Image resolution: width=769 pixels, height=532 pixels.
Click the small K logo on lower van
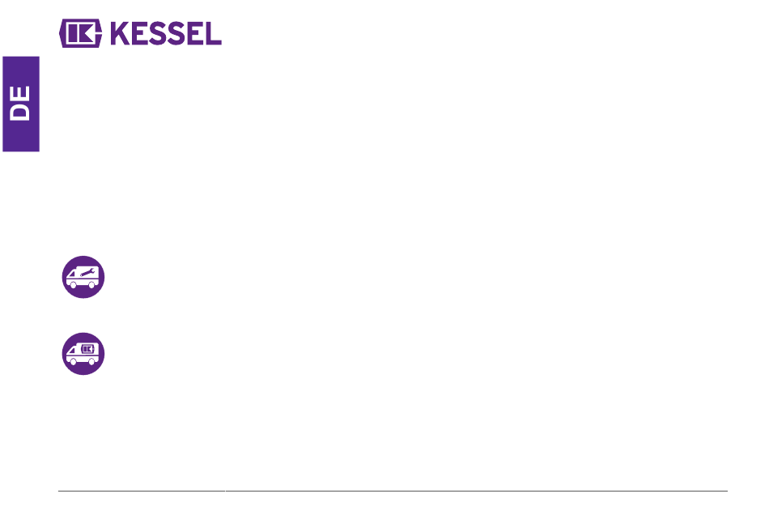pos(87,349)
